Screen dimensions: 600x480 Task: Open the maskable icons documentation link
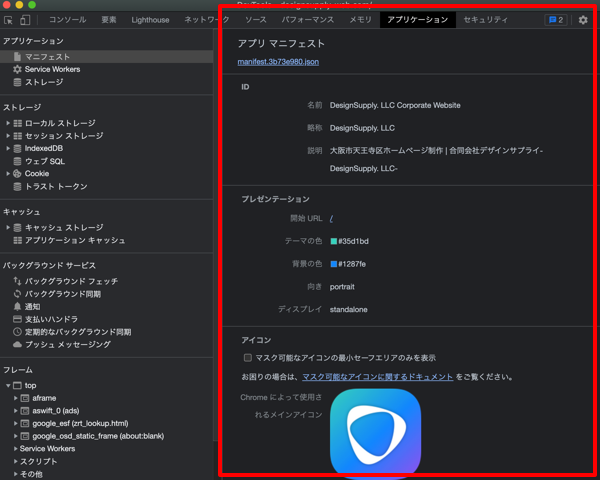[378, 377]
